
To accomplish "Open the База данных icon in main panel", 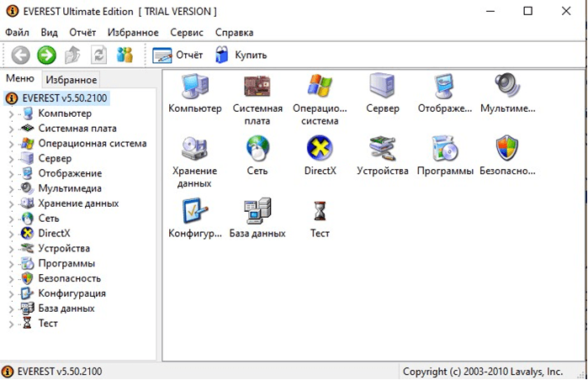I will (x=257, y=211).
